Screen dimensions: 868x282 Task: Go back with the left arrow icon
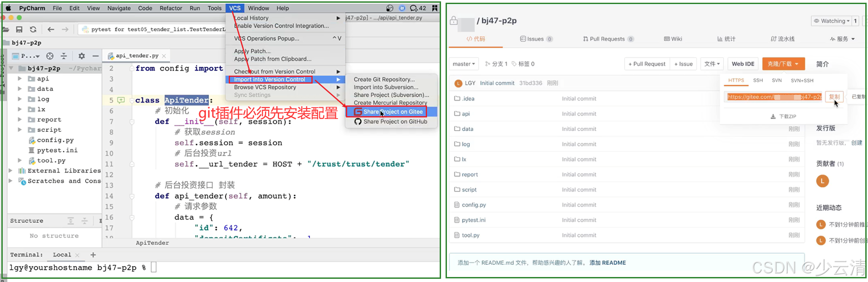51,30
